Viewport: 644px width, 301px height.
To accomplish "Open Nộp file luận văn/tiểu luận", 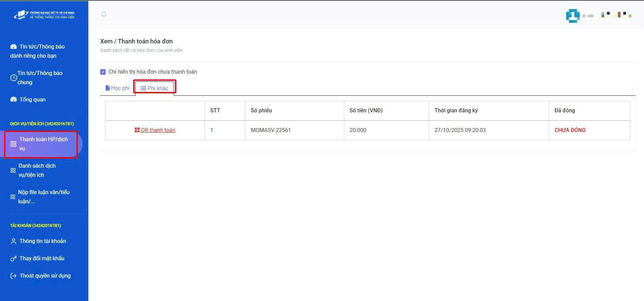I will pos(43,197).
